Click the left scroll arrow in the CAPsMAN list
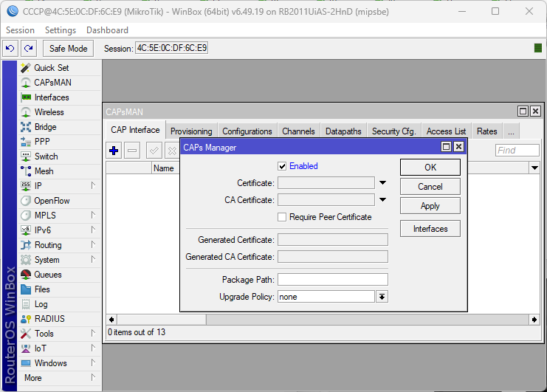Image resolution: width=547 pixels, height=392 pixels. click(x=111, y=320)
